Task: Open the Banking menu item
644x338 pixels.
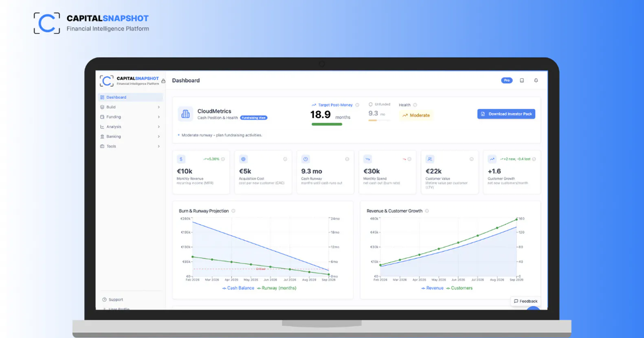Action: [x=130, y=136]
